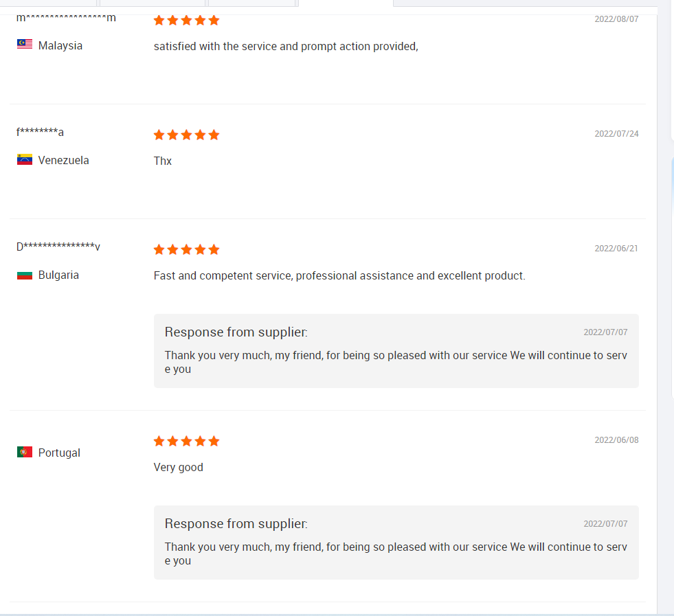Select reviewer name f********a
This screenshot has height=616, width=674.
pyautogui.click(x=40, y=133)
